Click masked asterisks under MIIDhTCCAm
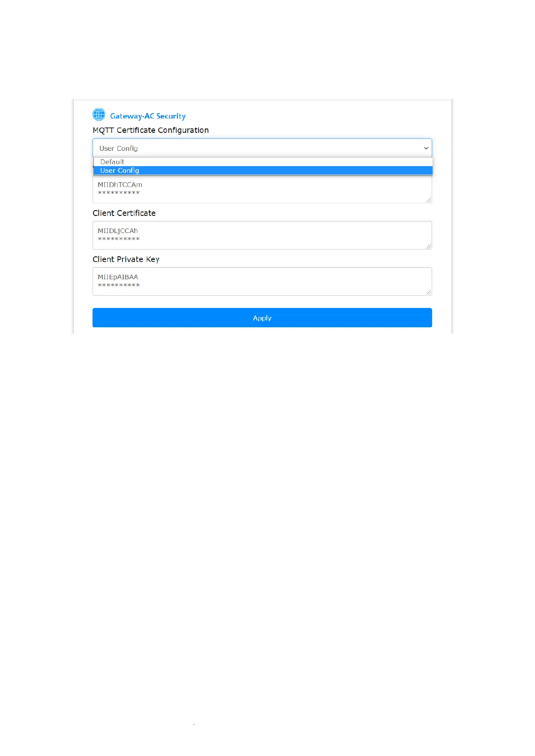535x756 pixels. click(x=119, y=193)
